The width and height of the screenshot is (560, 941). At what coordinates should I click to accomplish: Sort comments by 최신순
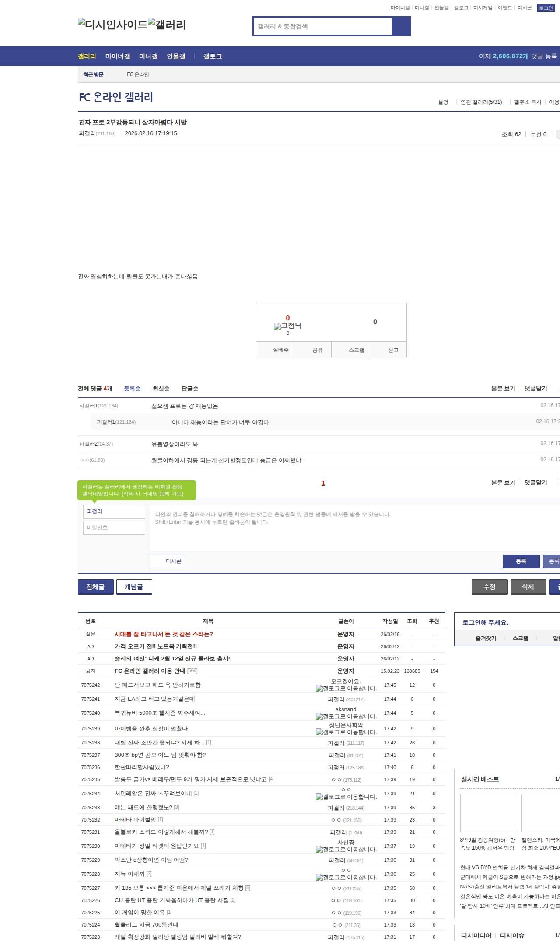[x=161, y=389]
